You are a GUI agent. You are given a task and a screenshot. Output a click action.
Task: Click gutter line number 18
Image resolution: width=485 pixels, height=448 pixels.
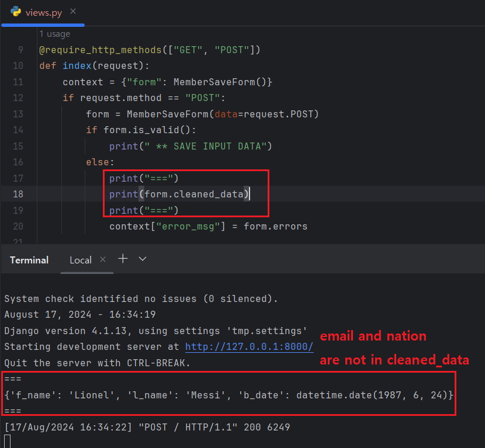18,194
